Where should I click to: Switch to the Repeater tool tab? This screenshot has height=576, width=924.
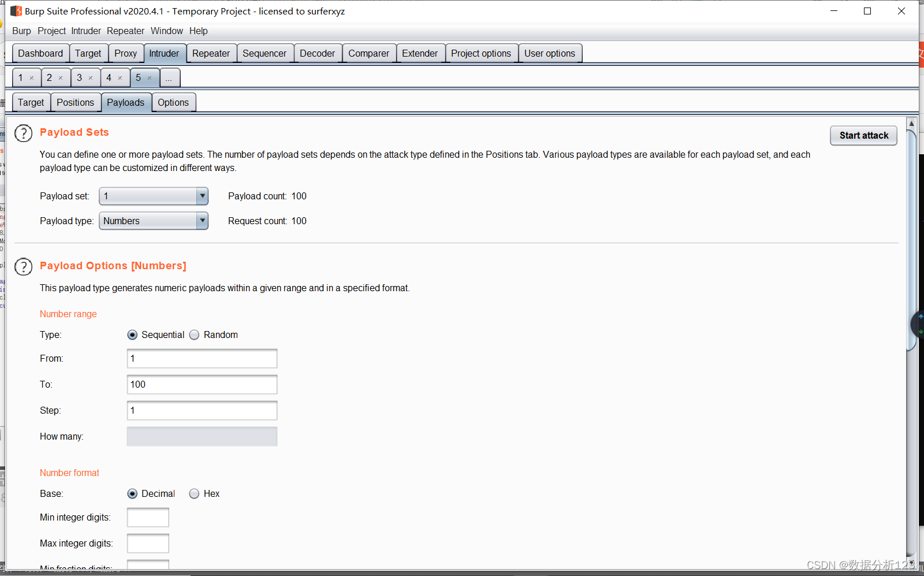211,53
